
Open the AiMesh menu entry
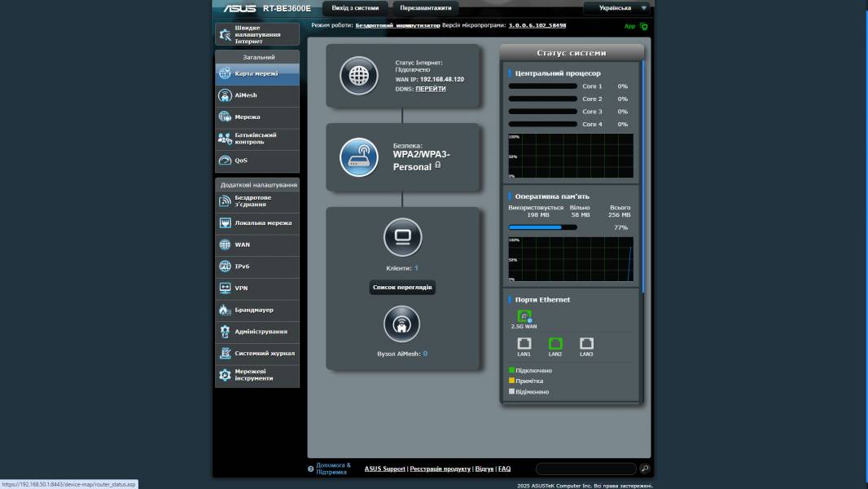[x=257, y=95]
